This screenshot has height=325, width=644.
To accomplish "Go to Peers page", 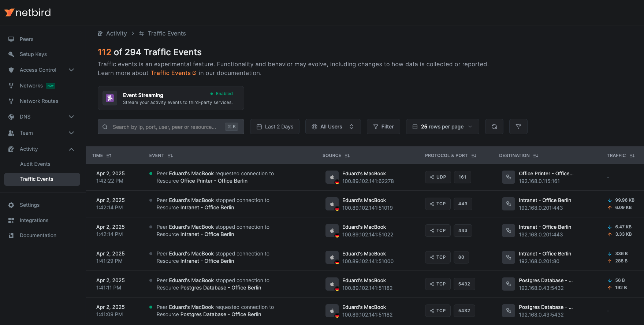I will (x=26, y=39).
